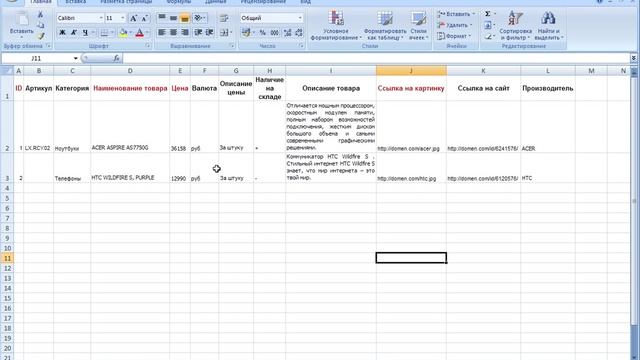
Task: Click the increase indent icon
Action: coord(209,32)
